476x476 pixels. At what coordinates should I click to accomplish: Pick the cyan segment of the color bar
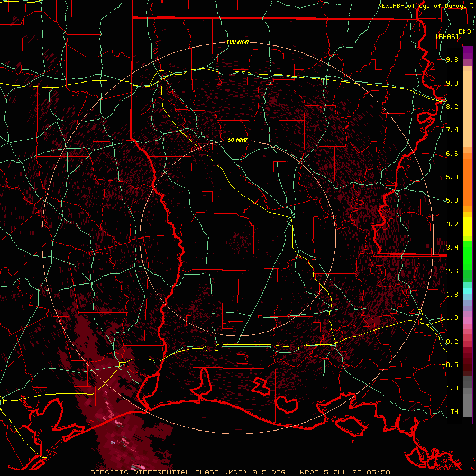pos(467,290)
